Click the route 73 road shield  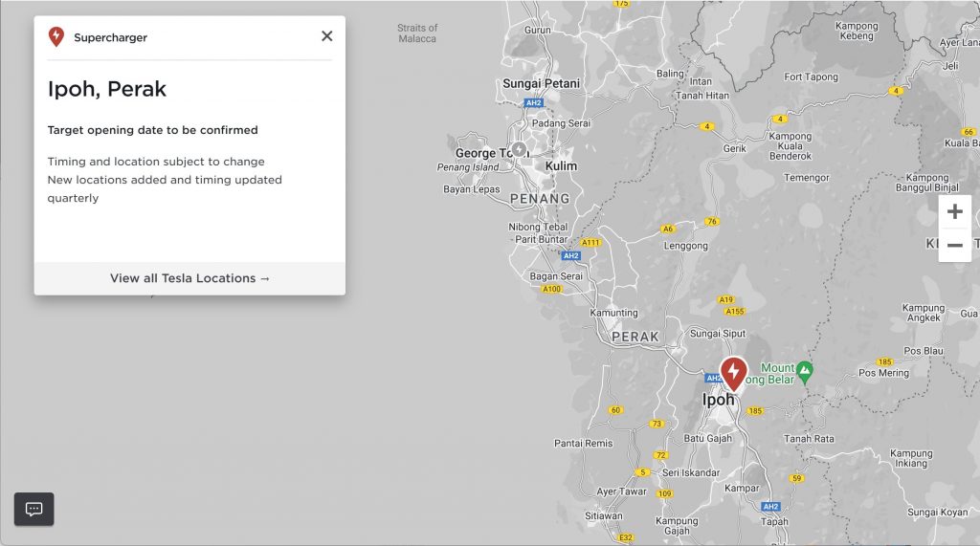(x=657, y=425)
